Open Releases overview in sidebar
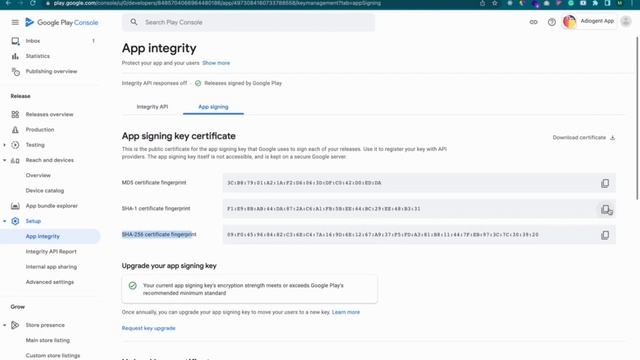Screen dimensions: 640x360 49,114
